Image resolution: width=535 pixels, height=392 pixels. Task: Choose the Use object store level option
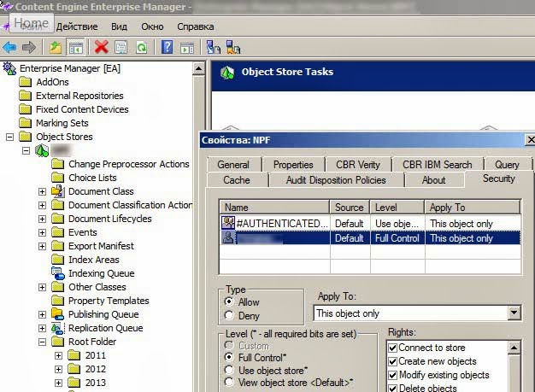(x=228, y=370)
